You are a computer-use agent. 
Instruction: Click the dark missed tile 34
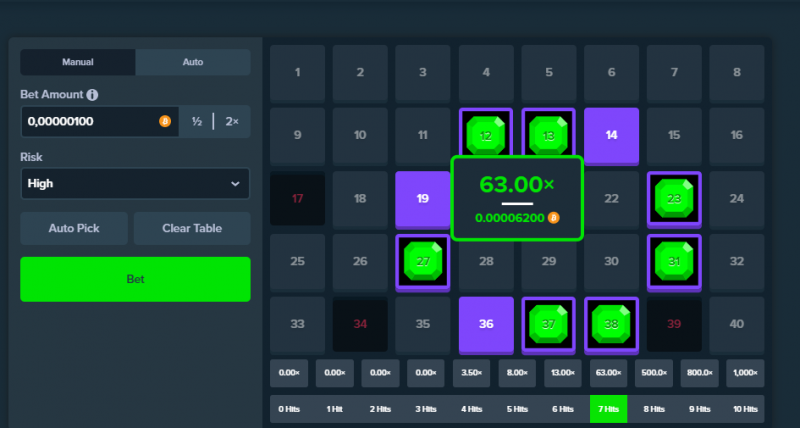(x=360, y=324)
